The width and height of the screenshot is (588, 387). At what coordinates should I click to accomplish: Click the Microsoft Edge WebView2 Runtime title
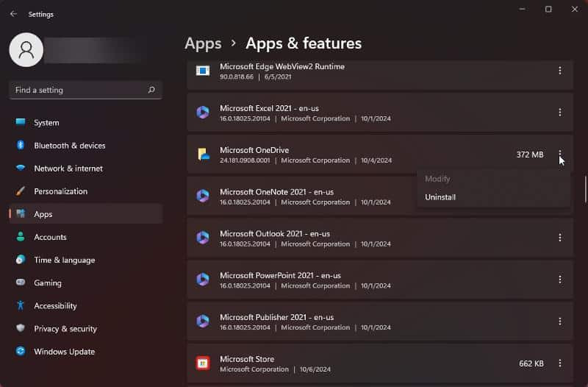(282, 66)
